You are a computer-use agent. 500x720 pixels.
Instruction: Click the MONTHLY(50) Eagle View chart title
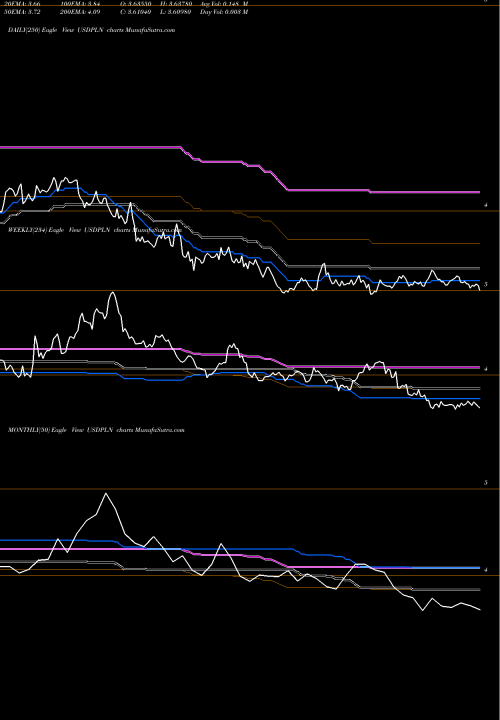[96, 430]
